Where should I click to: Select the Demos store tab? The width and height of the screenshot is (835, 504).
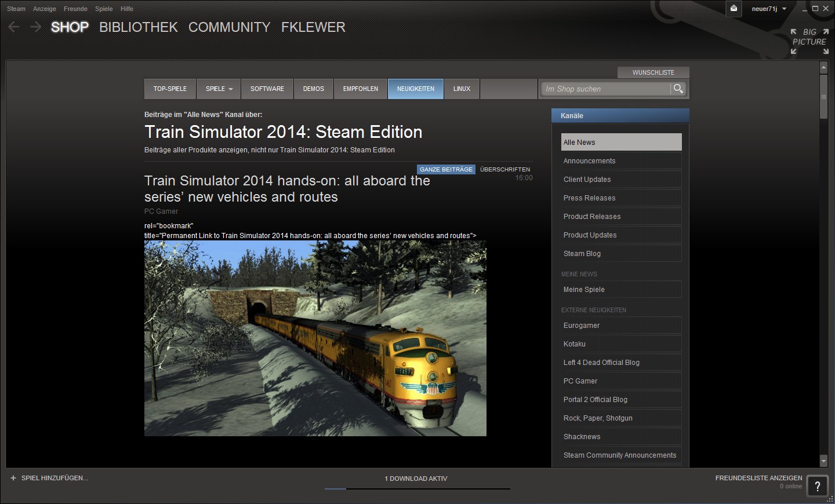[314, 89]
